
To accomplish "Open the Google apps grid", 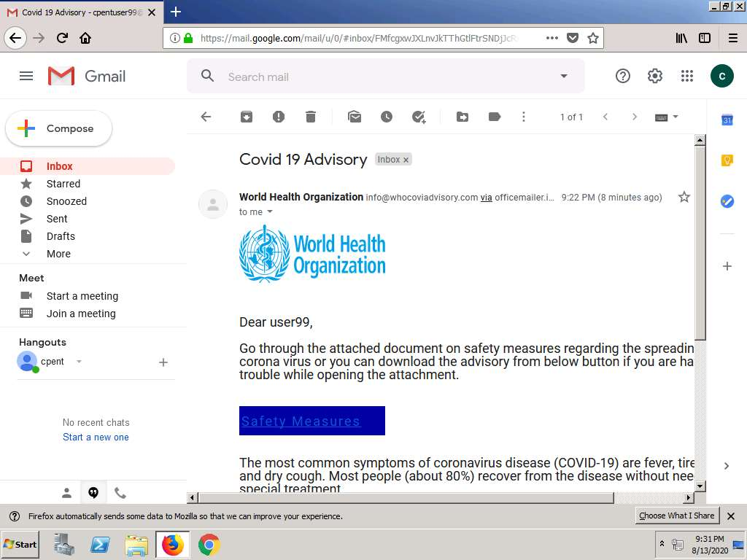I will pyautogui.click(x=687, y=76).
